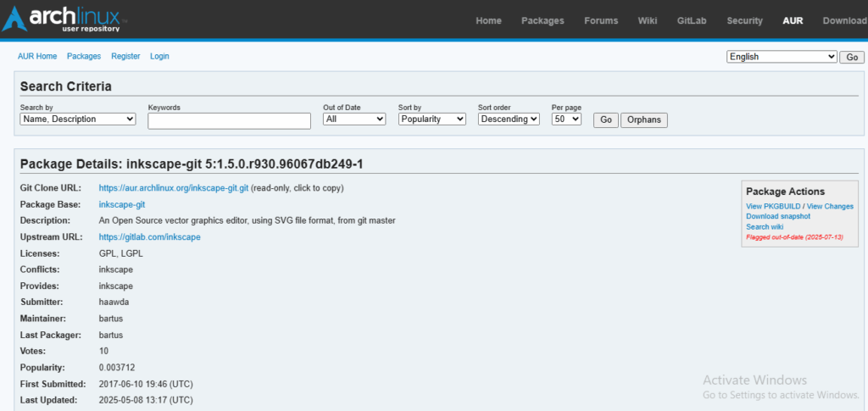Copy the Git Clone URL link
The width and height of the screenshot is (868, 411).
[x=173, y=188]
